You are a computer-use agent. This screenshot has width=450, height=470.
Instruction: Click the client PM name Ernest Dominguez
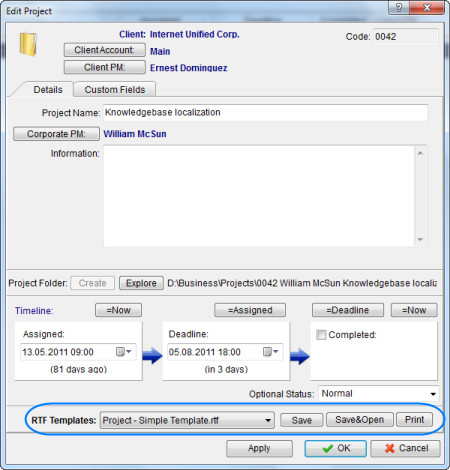[x=189, y=68]
